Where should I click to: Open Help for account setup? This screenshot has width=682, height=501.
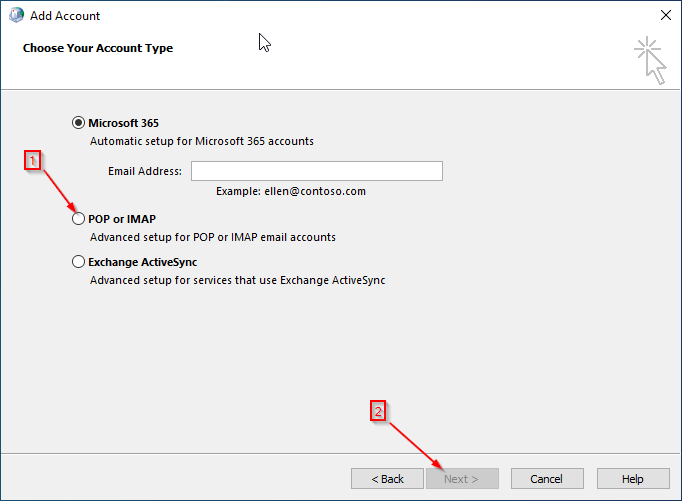(x=633, y=479)
